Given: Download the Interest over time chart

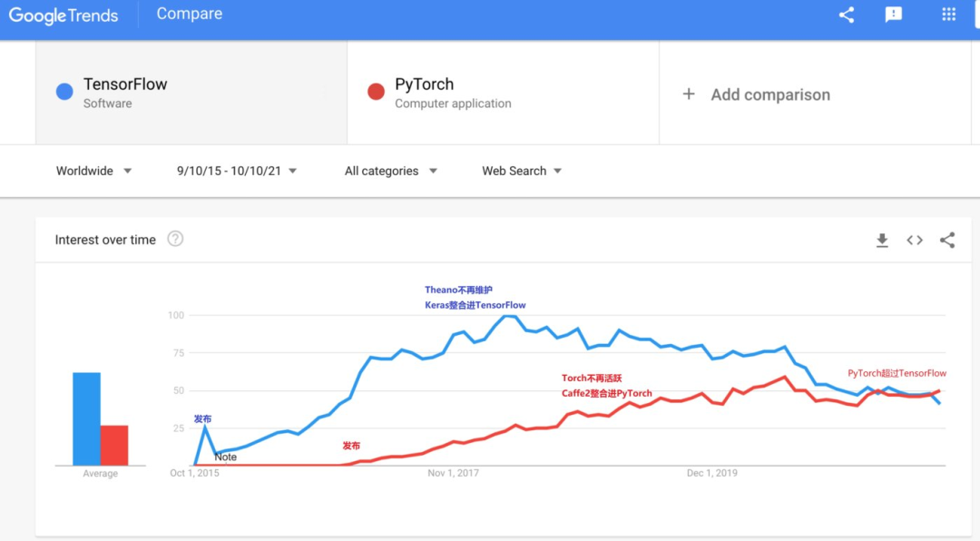Looking at the screenshot, I should [x=882, y=240].
